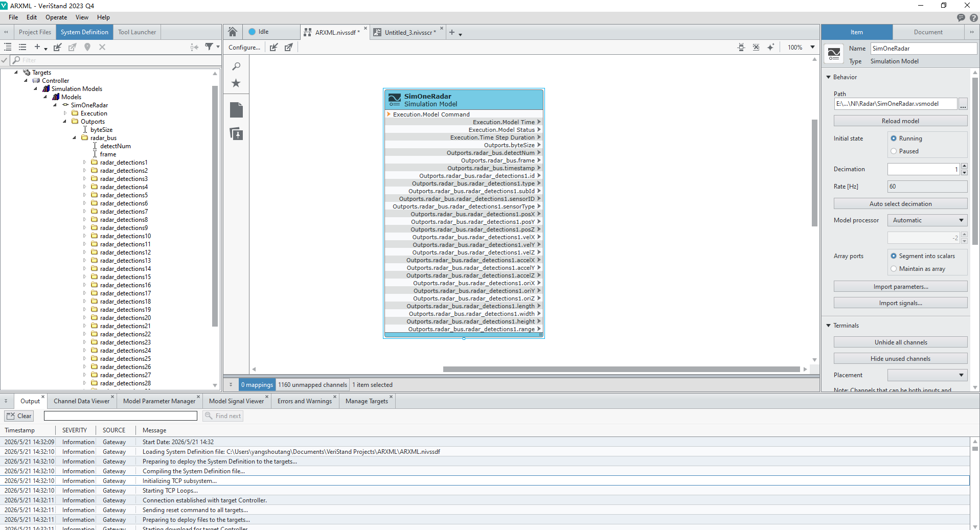
Task: Open the Errors and Warnings tab
Action: tap(305, 401)
